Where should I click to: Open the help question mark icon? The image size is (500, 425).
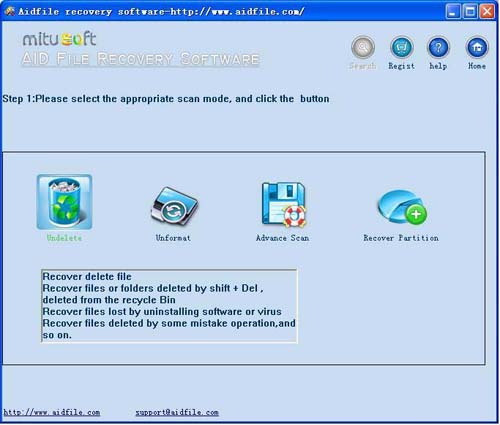(438, 47)
